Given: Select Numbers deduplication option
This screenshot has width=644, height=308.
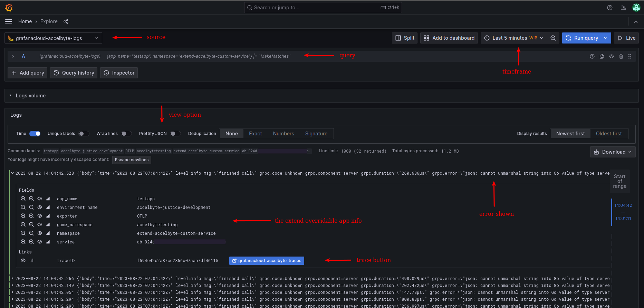Looking at the screenshot, I should tap(283, 134).
